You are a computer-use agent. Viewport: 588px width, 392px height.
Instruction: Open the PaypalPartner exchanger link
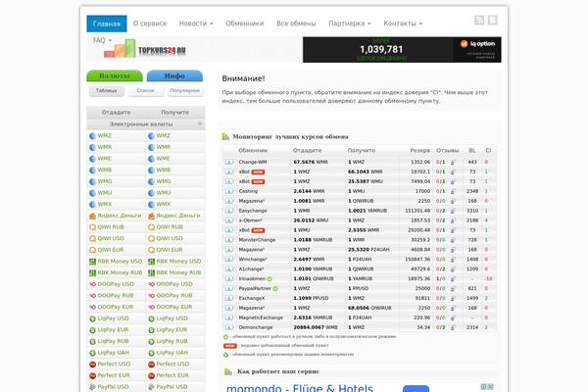[x=255, y=288]
